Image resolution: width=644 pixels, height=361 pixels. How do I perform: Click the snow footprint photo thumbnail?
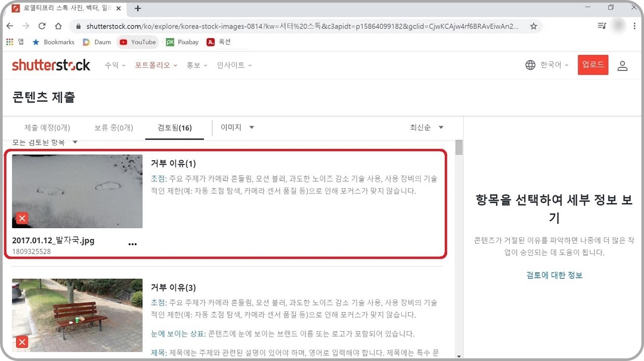click(x=76, y=191)
